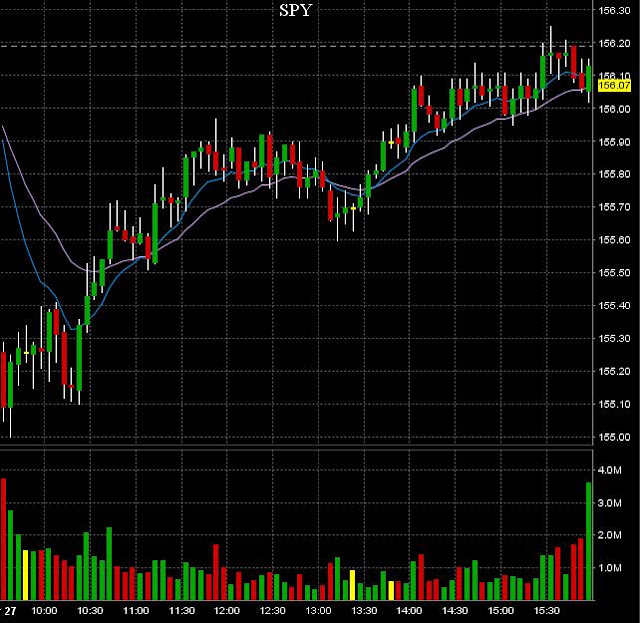Click the 155.40 price axis label

(x=614, y=305)
